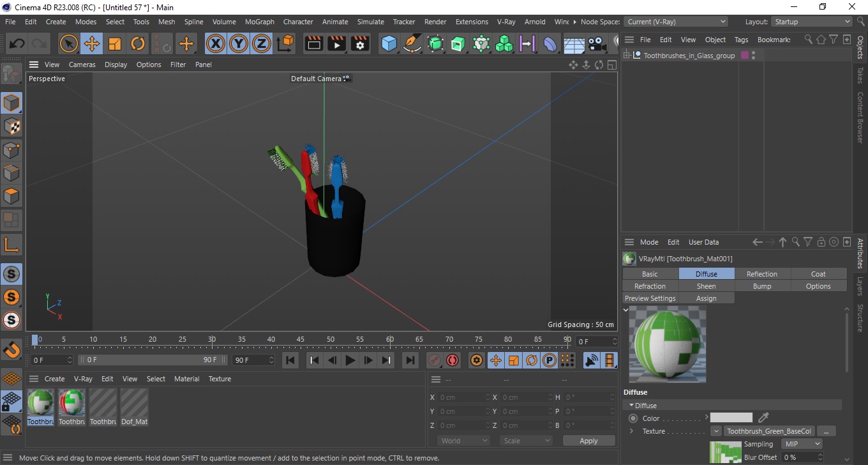The width and height of the screenshot is (868, 465).
Task: Toggle the Workplane lock icon
Action: coord(11,402)
